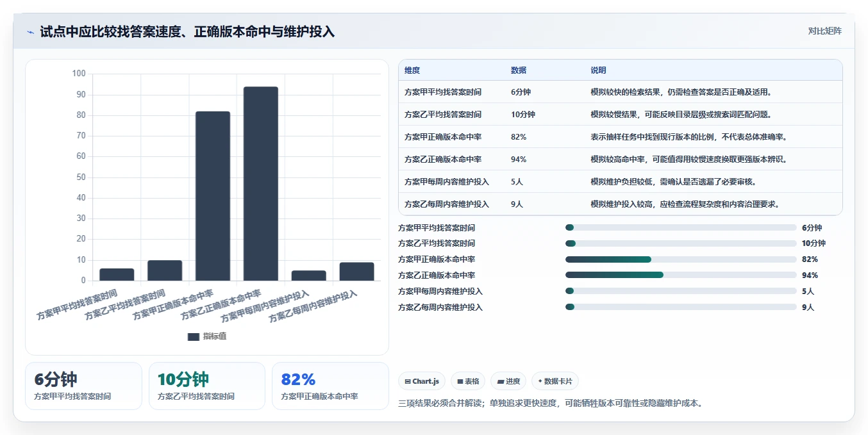Click the 方案乙平均找答案时间 10分钟 progress bar
The width and height of the screenshot is (868, 435).
(681, 243)
